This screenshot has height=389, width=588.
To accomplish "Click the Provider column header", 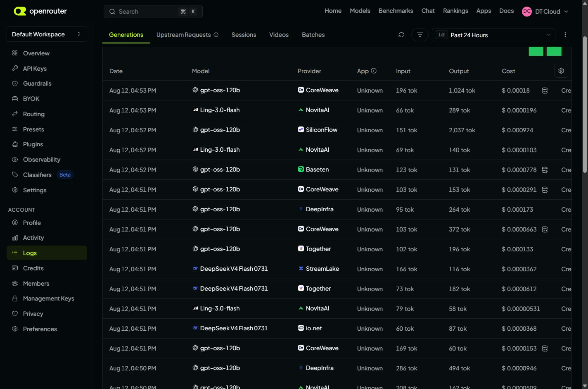I will (x=309, y=71).
